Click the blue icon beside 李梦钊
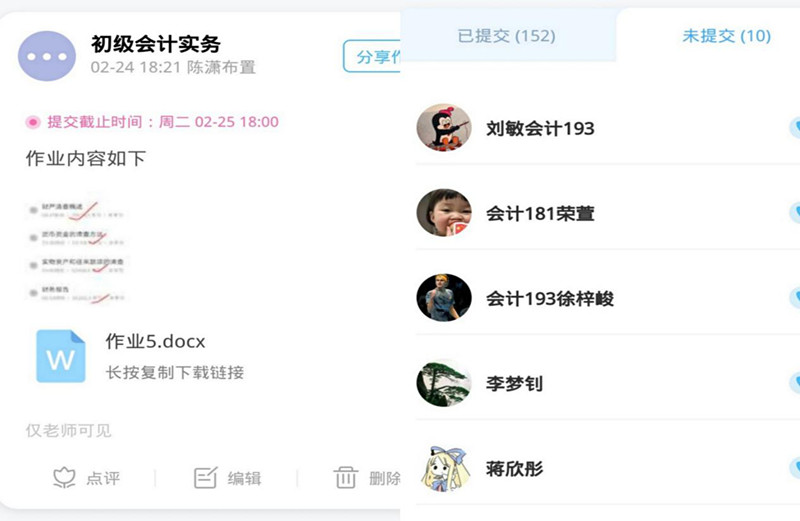The width and height of the screenshot is (800, 521). [795, 383]
